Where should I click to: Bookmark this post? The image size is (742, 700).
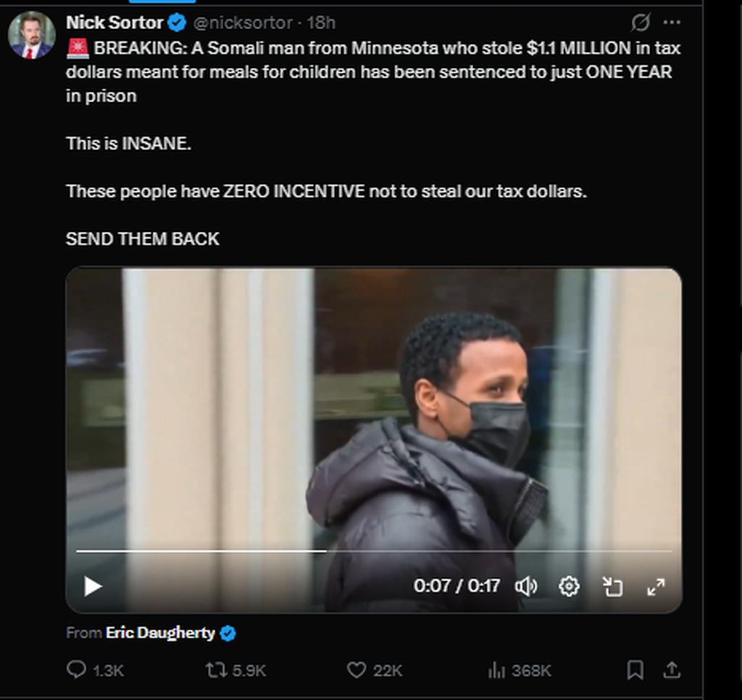tap(635, 670)
